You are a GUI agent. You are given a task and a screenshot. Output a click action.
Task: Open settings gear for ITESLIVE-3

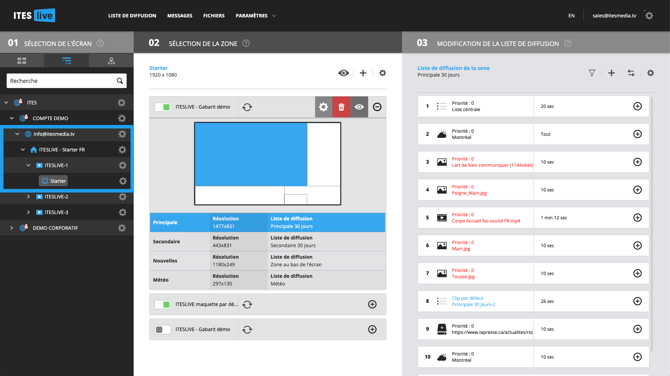pyautogui.click(x=122, y=212)
